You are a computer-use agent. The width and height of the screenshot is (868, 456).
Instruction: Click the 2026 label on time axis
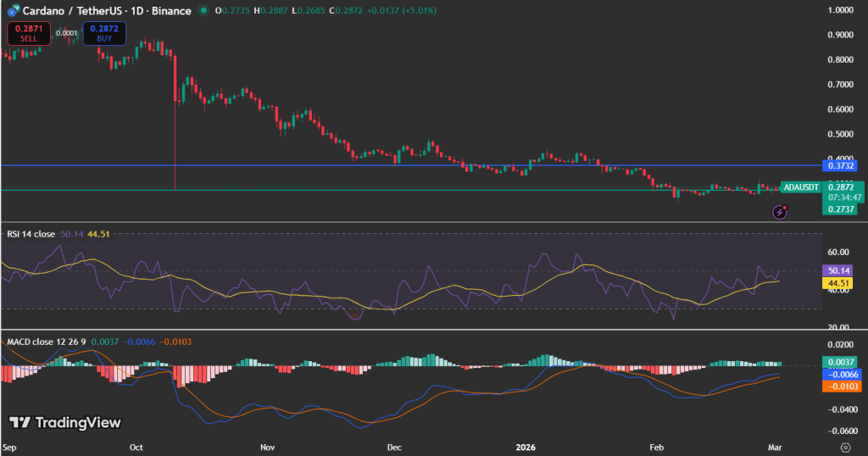pos(526,448)
